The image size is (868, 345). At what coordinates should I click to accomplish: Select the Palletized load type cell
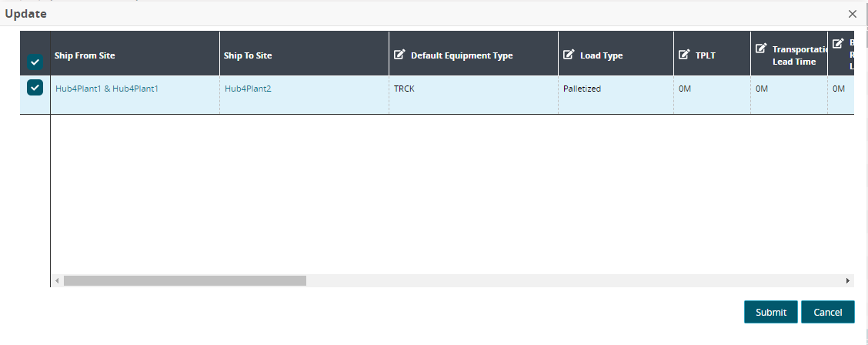582,89
